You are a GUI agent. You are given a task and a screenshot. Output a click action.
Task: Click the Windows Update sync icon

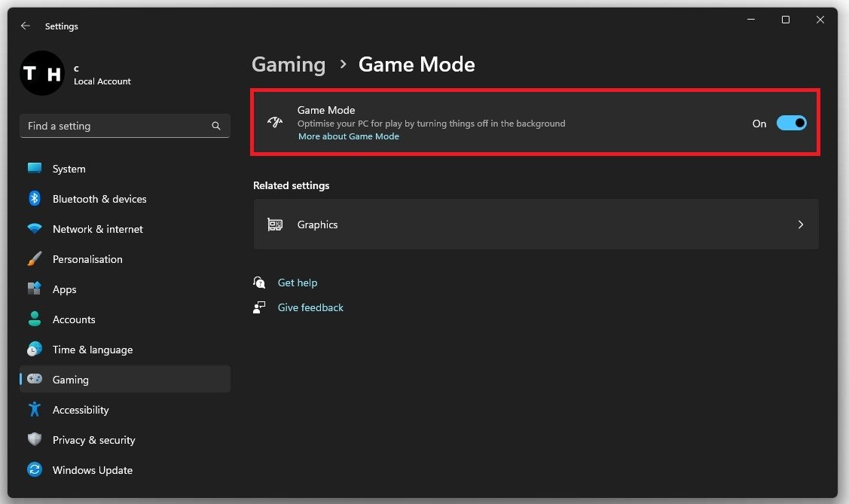click(x=35, y=470)
